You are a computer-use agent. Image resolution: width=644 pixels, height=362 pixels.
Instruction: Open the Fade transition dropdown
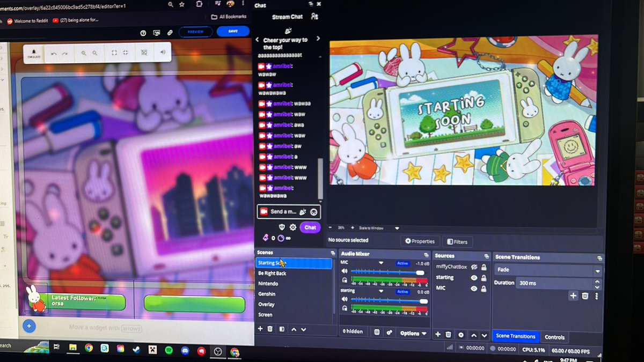pyautogui.click(x=547, y=270)
